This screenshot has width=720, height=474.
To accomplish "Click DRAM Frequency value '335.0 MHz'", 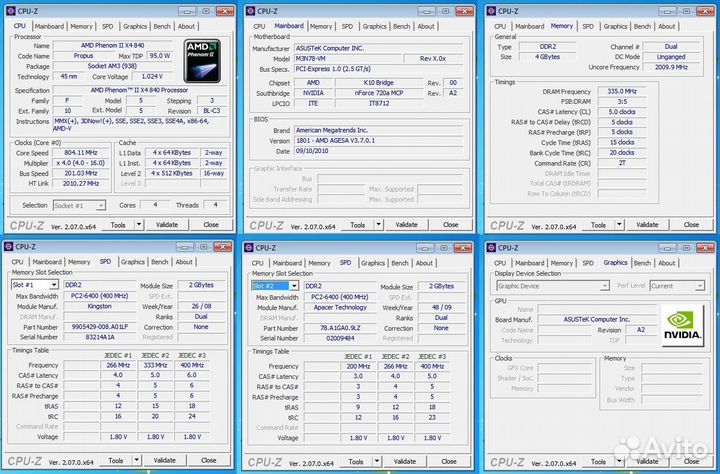I will click(x=622, y=91).
